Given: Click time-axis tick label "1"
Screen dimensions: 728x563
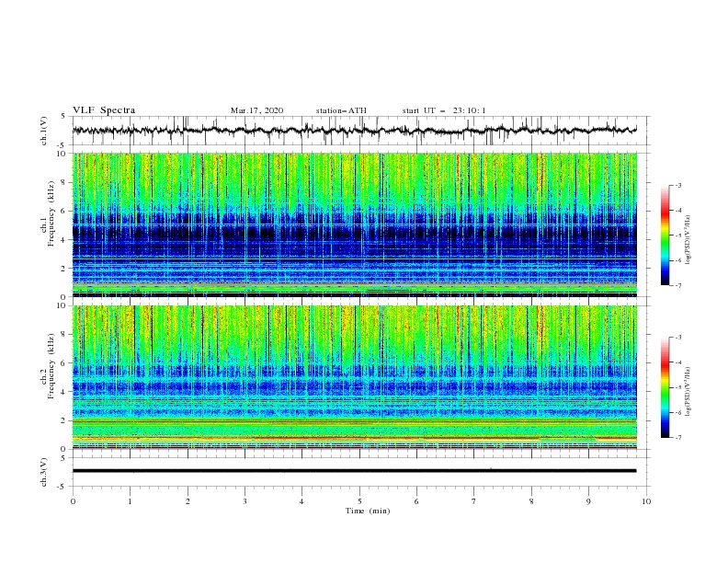Looking at the screenshot, I should pyautogui.click(x=130, y=501).
